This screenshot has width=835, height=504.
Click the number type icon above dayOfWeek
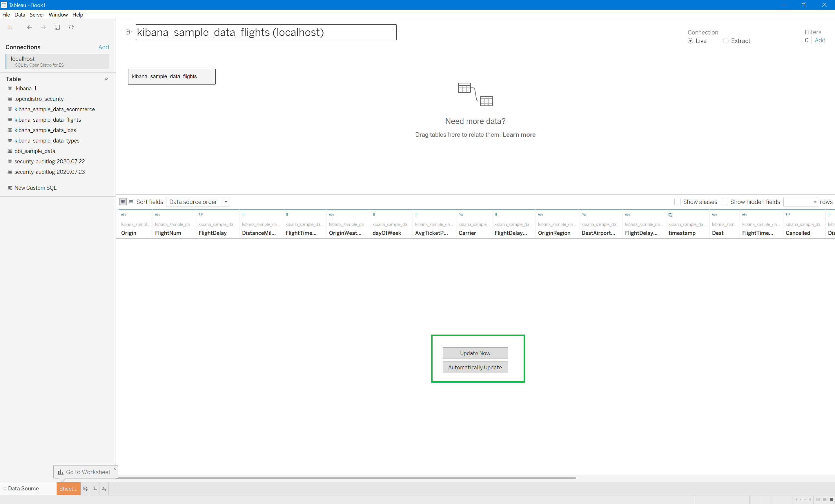coord(374,215)
